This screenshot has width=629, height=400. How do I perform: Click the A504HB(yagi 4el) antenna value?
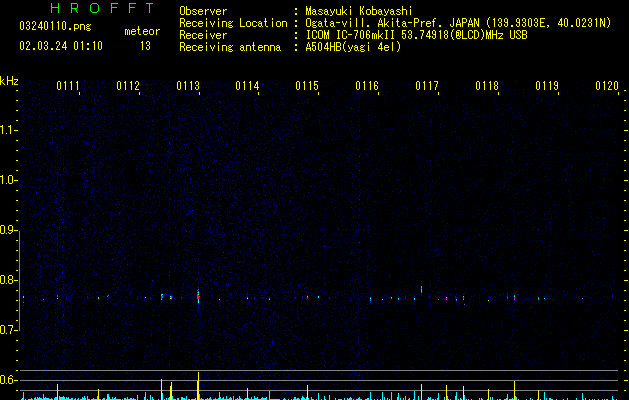coord(353,47)
